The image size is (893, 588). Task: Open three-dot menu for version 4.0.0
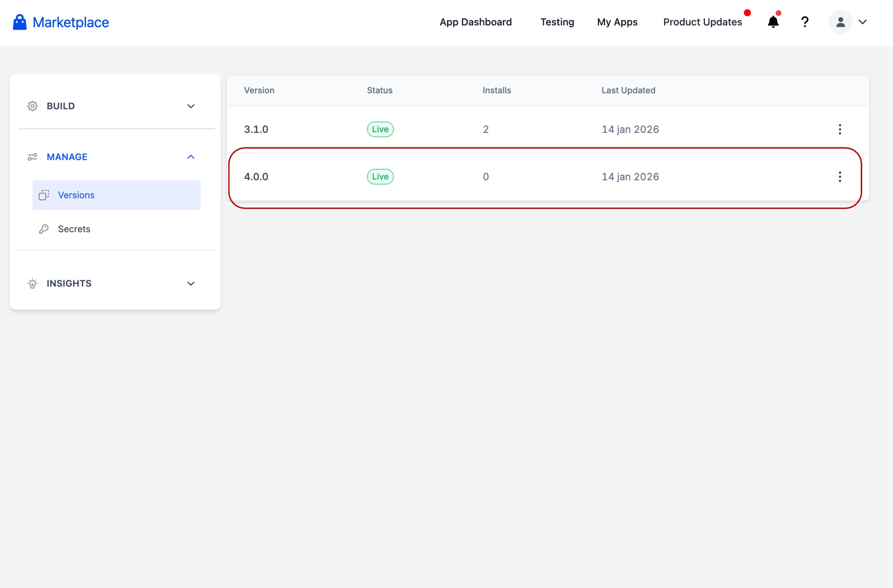pos(840,177)
